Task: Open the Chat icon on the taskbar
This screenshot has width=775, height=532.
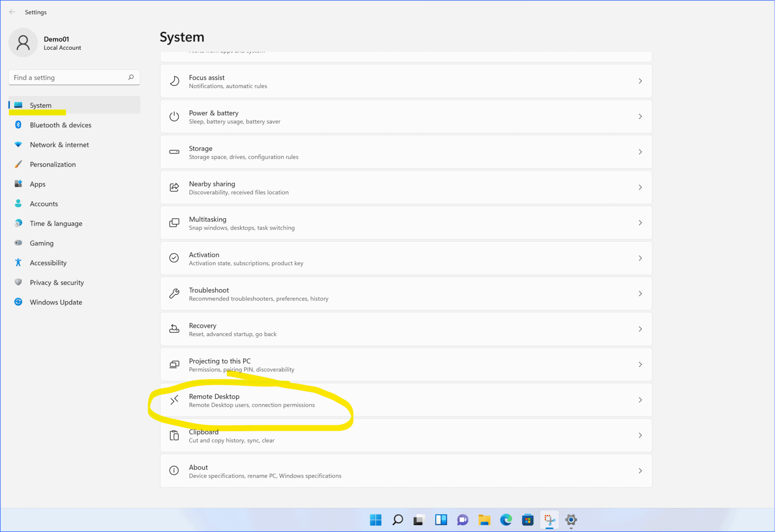Action: tap(463, 520)
